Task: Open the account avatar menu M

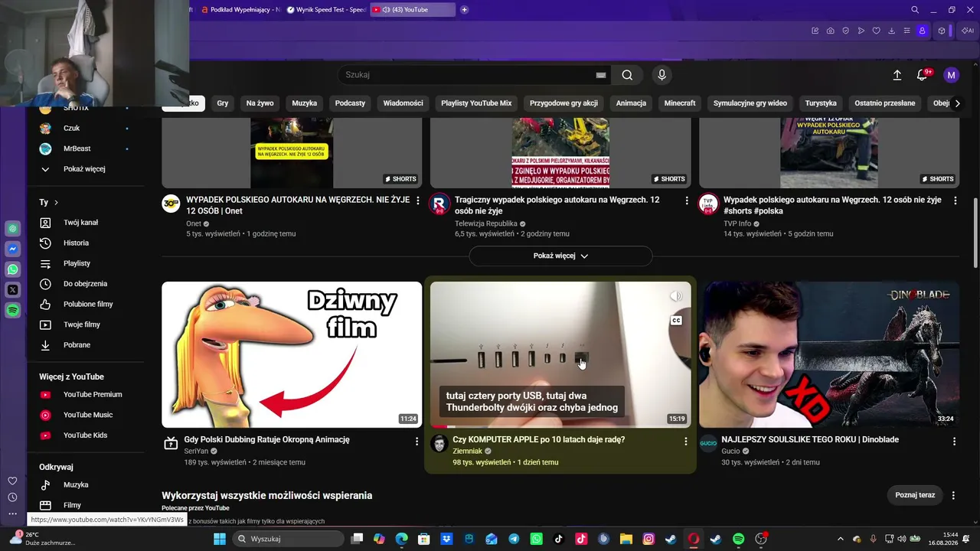Action: (x=952, y=75)
